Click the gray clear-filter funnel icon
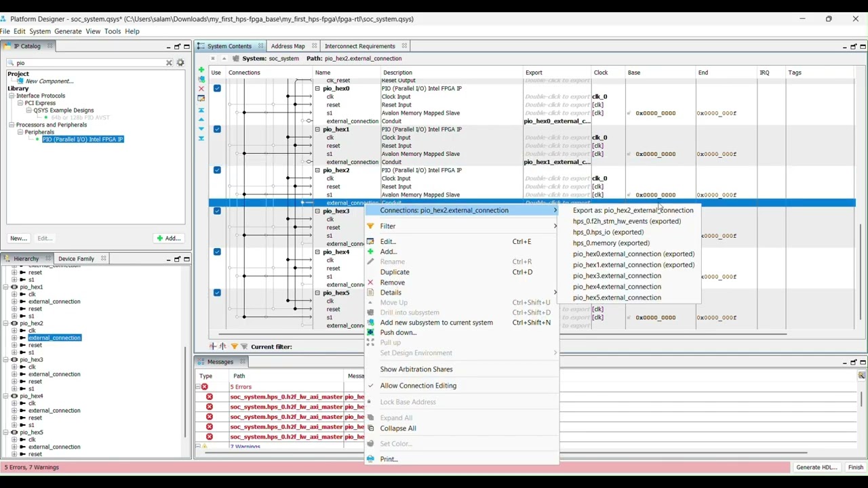The height and width of the screenshot is (488, 868). [x=244, y=346]
